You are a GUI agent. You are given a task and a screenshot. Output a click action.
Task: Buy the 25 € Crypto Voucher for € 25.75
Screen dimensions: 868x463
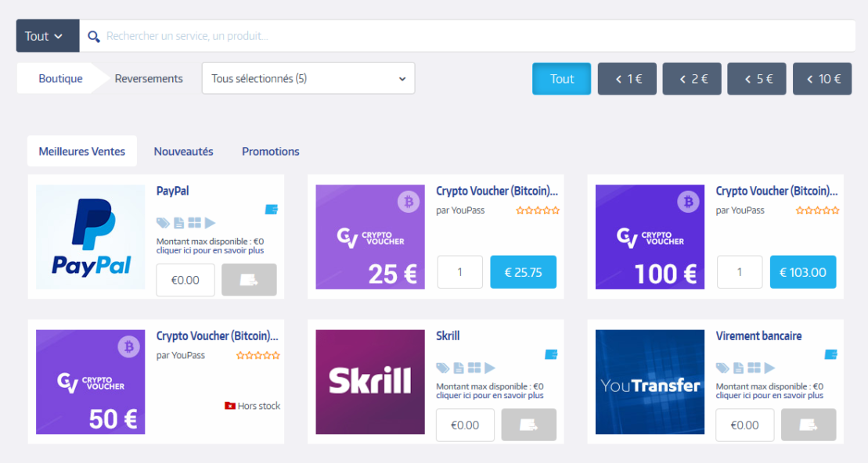(523, 272)
